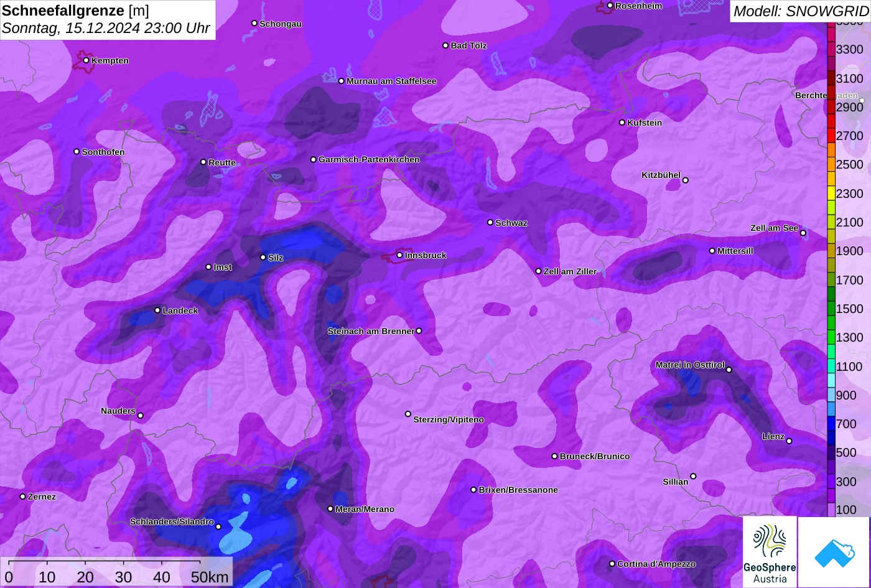Click the Innsbruck city marker
This screenshot has width=871, height=588.
point(400,255)
